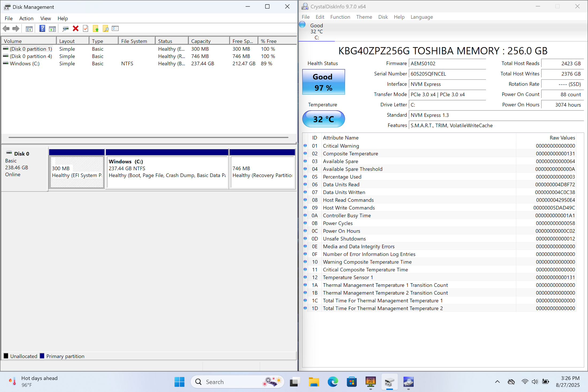Screen dimensions: 588x392
Task: Open Disk Management File menu
Action: (x=9, y=18)
